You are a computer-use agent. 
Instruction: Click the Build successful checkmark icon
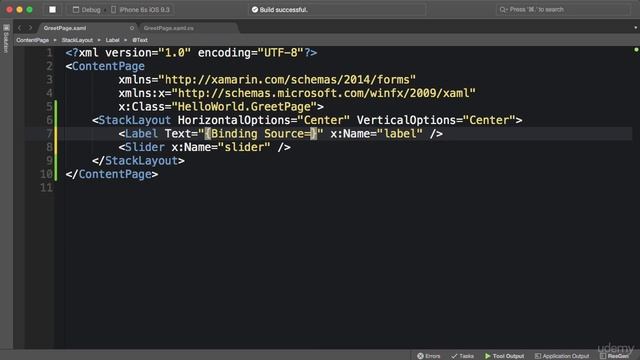tap(255, 10)
